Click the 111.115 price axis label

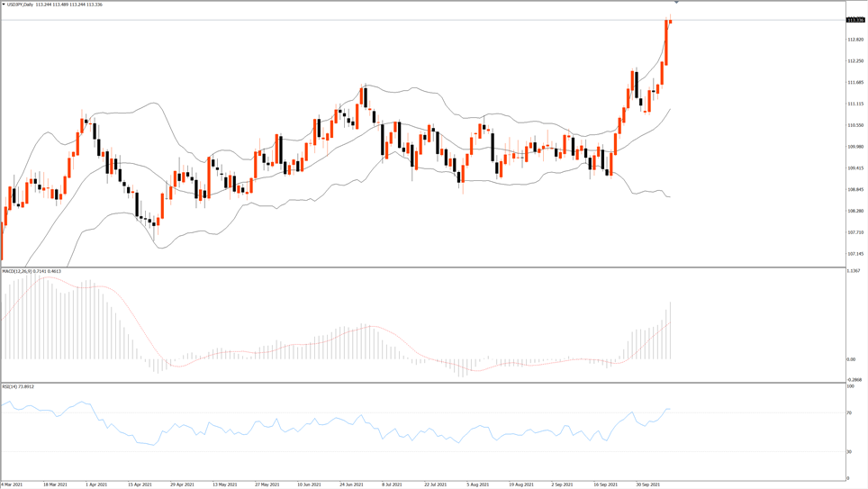click(x=855, y=104)
